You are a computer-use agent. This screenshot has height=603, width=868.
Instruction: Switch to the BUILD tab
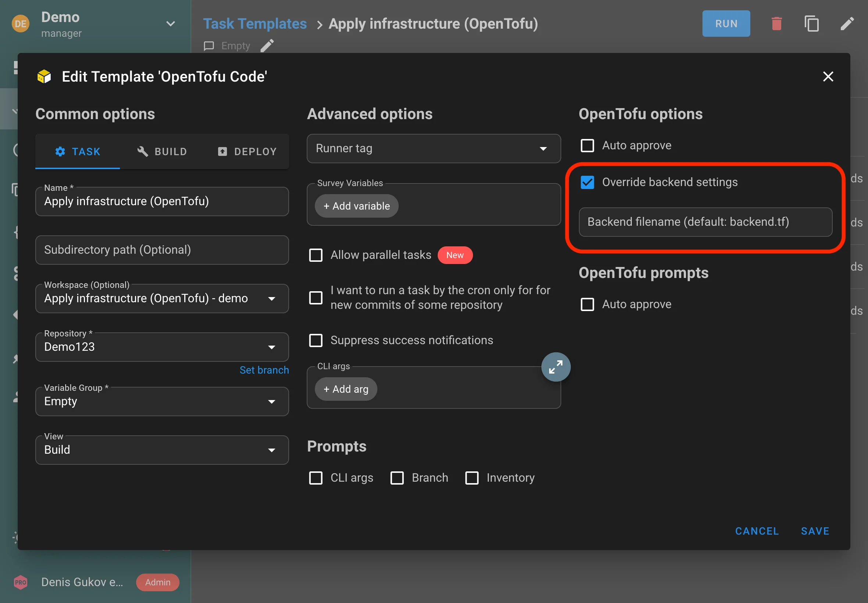click(162, 152)
